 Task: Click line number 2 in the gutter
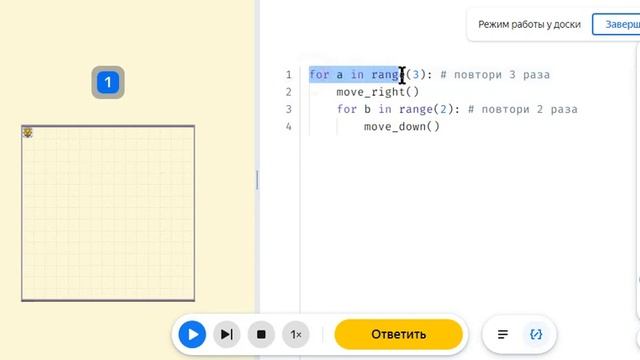click(x=289, y=92)
